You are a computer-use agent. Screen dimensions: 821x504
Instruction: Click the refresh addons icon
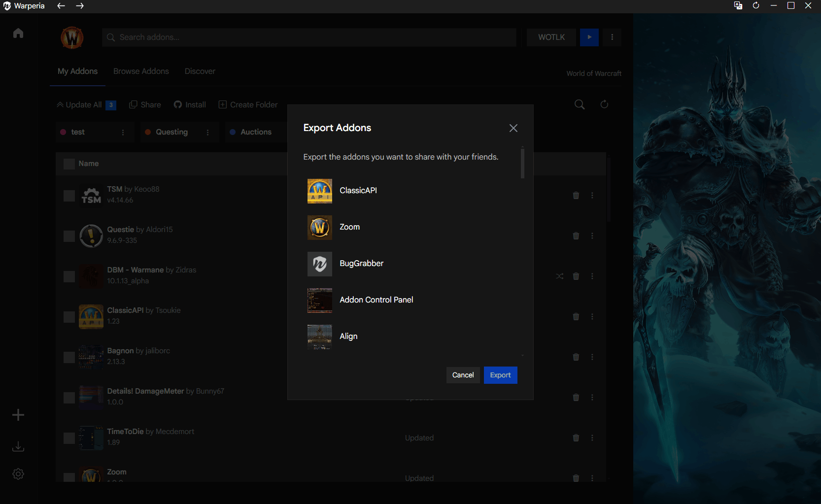coord(604,104)
